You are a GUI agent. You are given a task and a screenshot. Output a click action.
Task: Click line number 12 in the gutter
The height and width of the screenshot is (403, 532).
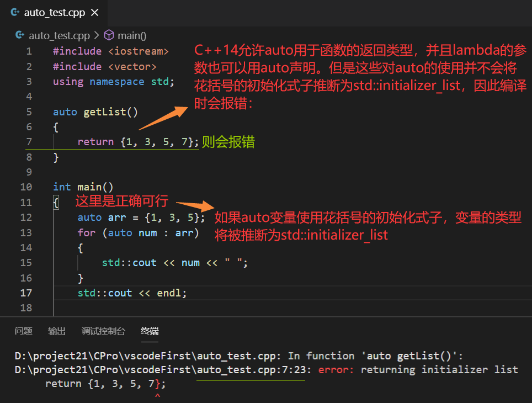coord(26,218)
